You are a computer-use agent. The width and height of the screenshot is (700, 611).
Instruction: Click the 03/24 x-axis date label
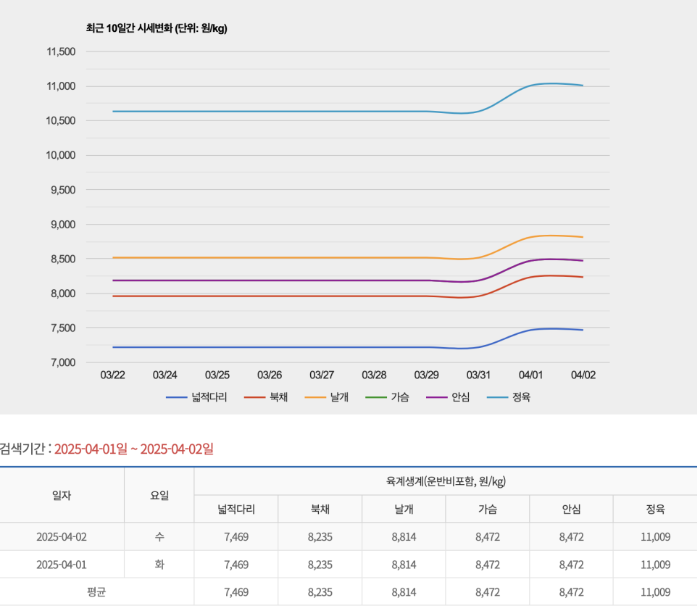[164, 375]
